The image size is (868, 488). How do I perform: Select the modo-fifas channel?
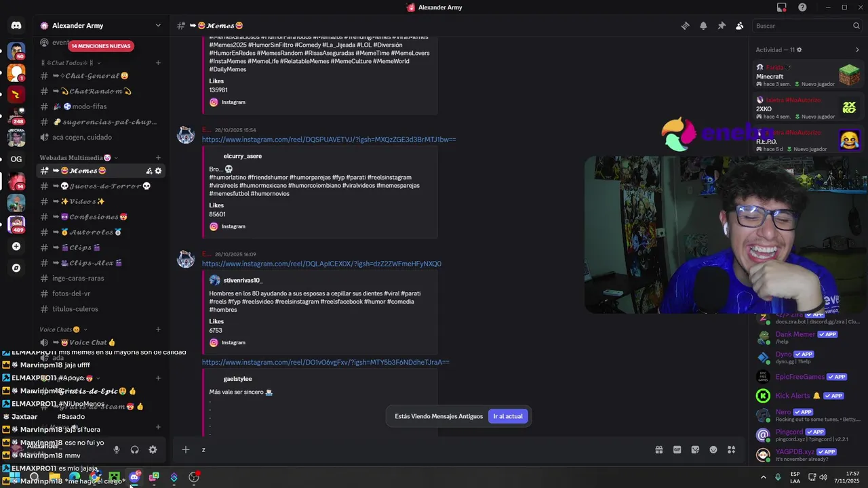pyautogui.click(x=100, y=106)
